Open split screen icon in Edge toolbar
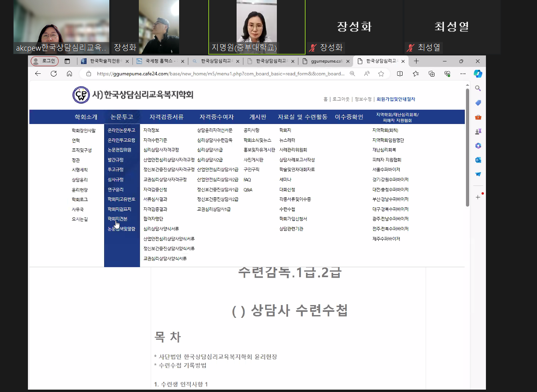The image size is (537, 392). [400, 73]
